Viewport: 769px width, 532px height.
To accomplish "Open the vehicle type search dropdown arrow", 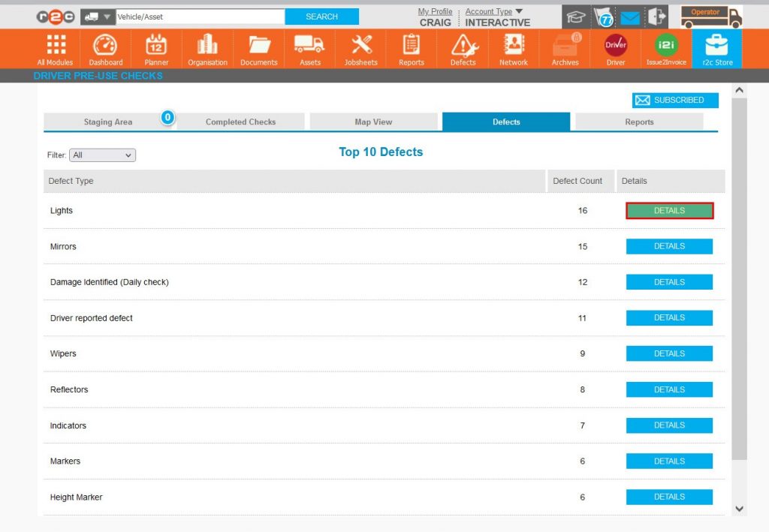I will click(107, 17).
